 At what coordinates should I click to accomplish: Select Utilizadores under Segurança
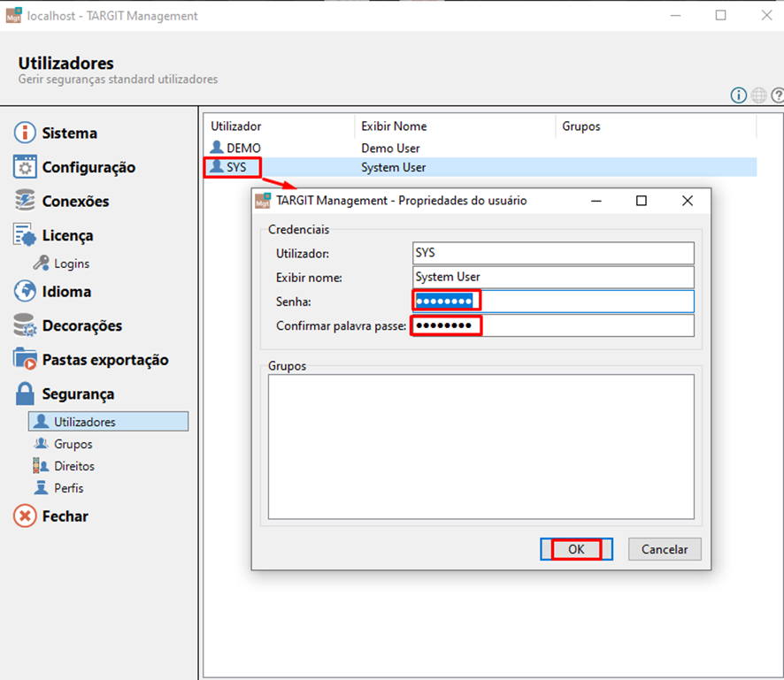pyautogui.click(x=109, y=422)
